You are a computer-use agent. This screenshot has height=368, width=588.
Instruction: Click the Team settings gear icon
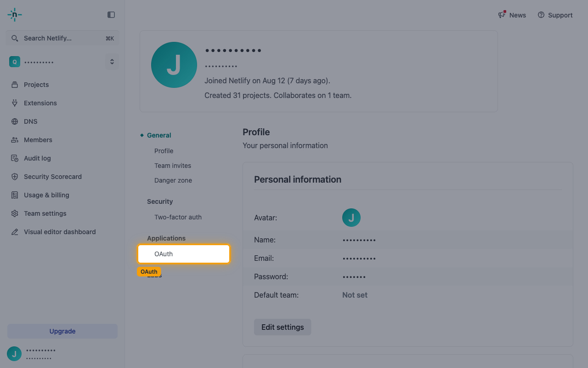pyautogui.click(x=15, y=213)
